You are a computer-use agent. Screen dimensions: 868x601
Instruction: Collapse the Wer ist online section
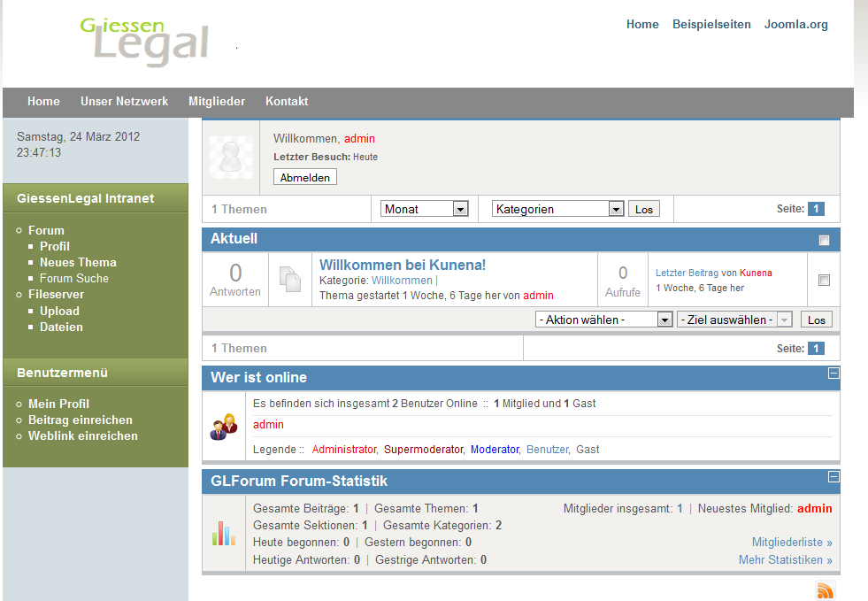[x=833, y=374]
